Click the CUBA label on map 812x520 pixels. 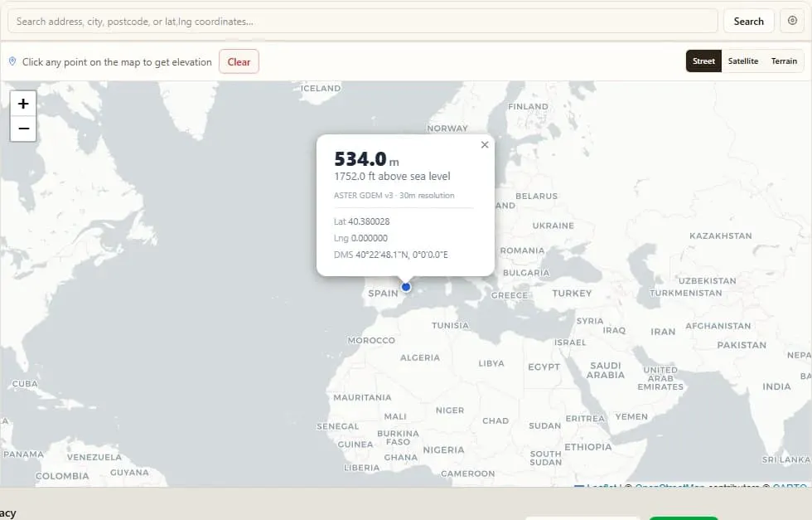click(x=25, y=384)
